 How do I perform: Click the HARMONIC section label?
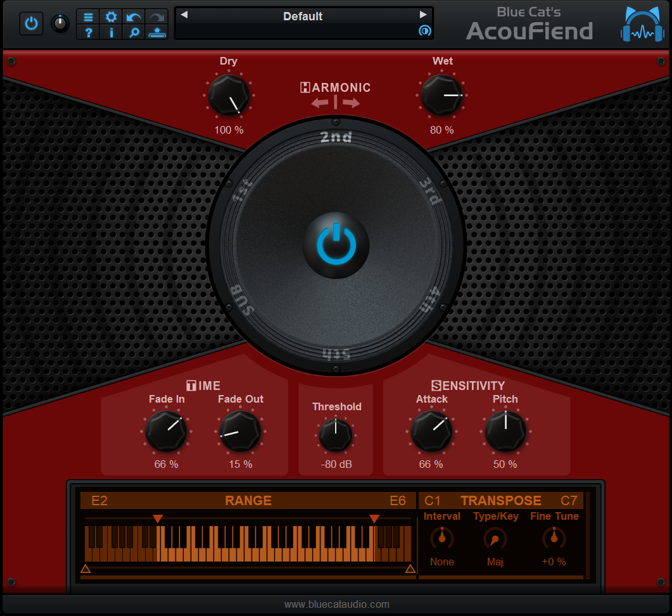pyautogui.click(x=336, y=87)
